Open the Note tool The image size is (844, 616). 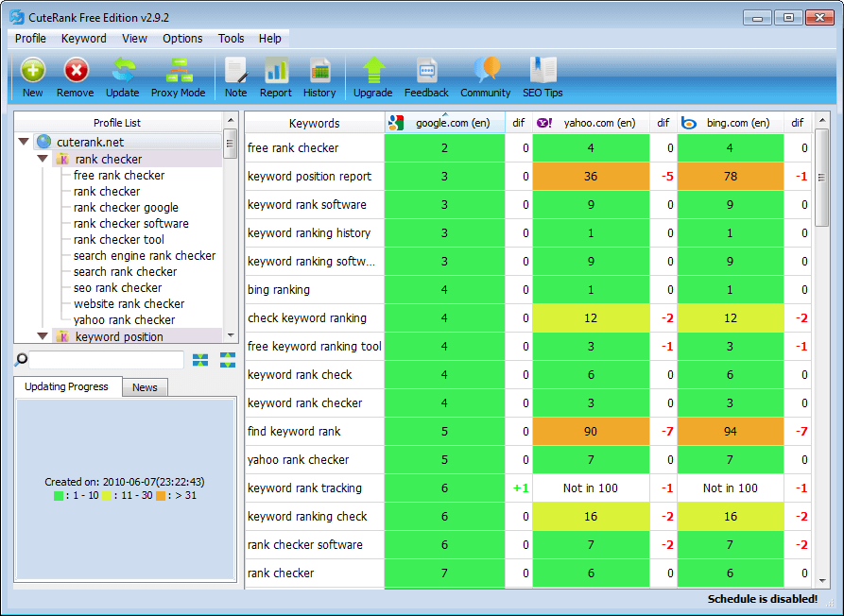click(235, 71)
